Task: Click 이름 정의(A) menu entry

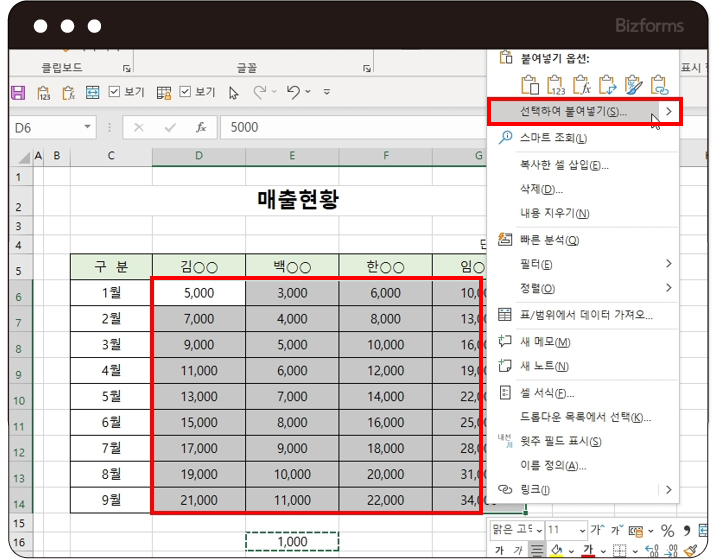Action: click(553, 466)
